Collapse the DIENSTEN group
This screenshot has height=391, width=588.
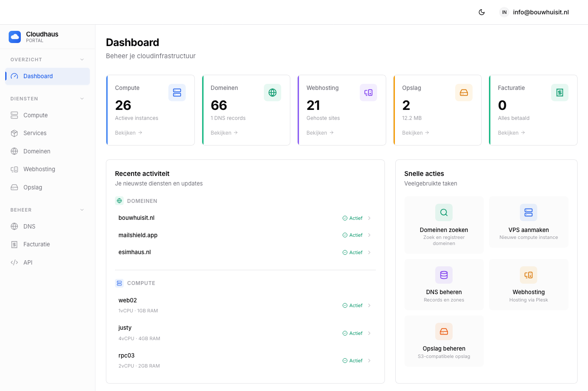click(82, 99)
